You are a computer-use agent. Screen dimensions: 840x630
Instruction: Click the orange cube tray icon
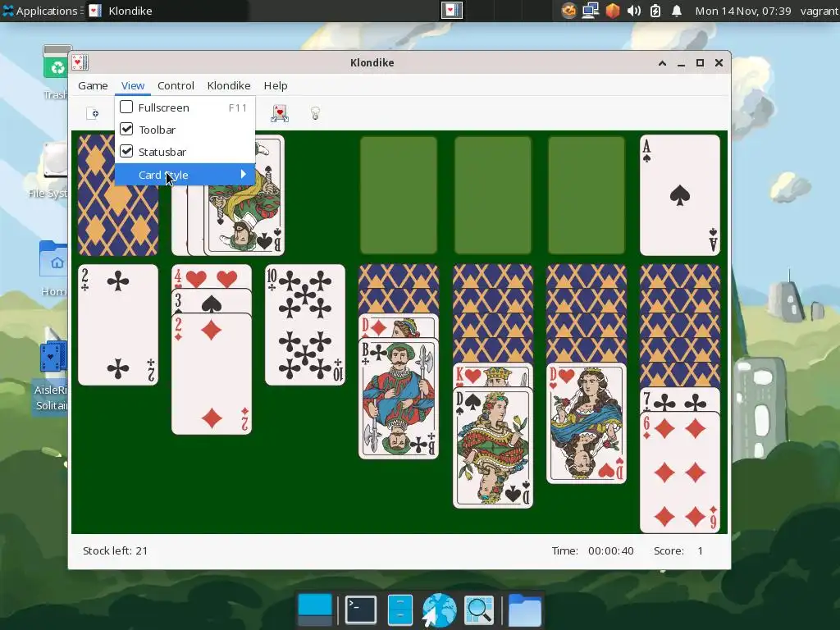click(612, 11)
